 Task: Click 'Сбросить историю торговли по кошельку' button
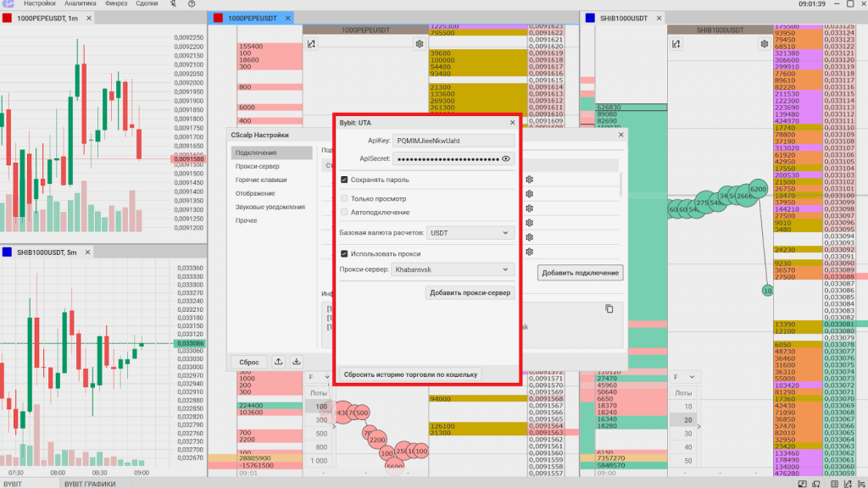pos(410,374)
